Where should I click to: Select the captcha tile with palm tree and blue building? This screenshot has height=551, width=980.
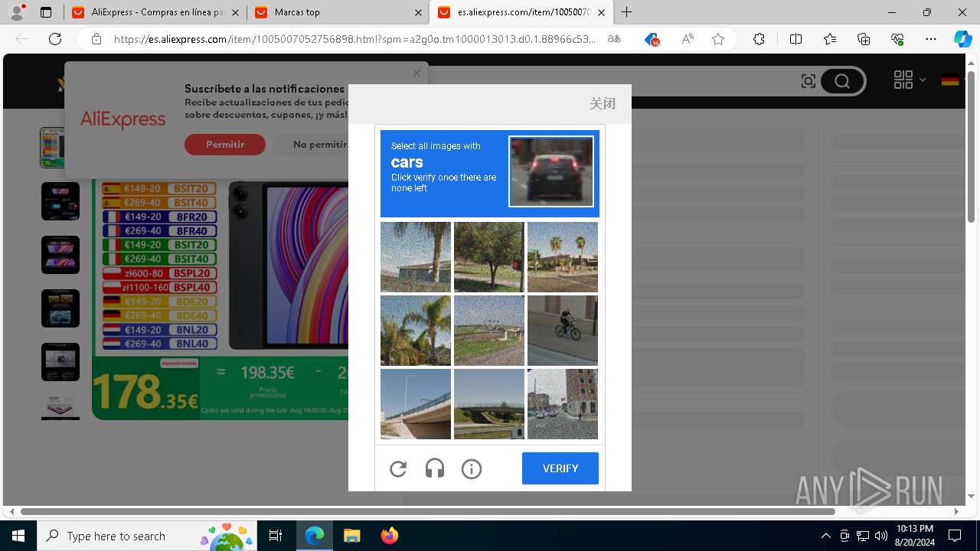(416, 257)
